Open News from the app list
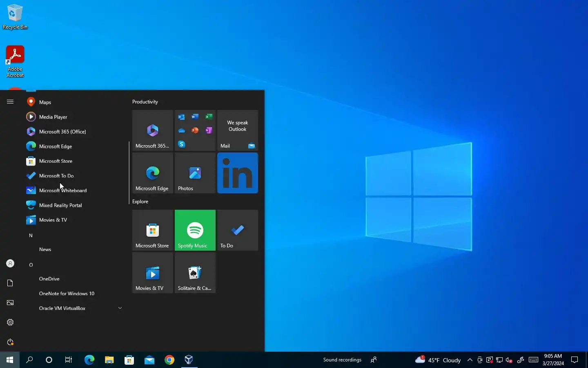Viewport: 588px width, 368px height. [x=73, y=249]
